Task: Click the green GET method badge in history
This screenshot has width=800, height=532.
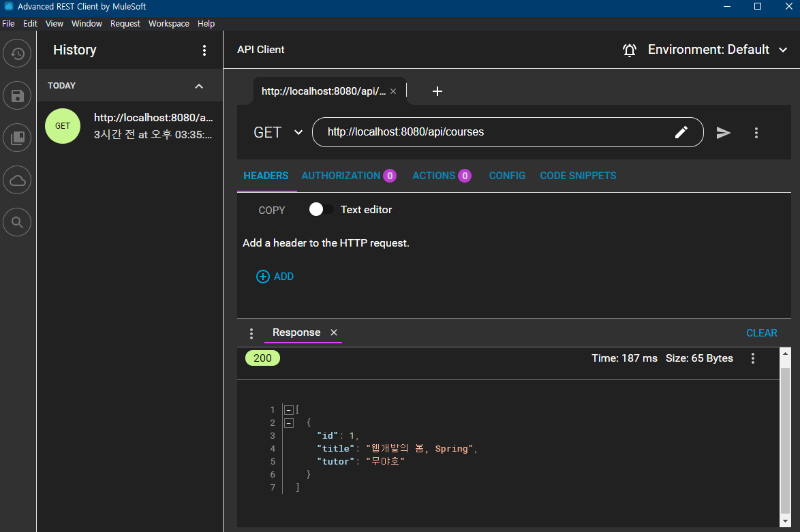Action: (63, 126)
